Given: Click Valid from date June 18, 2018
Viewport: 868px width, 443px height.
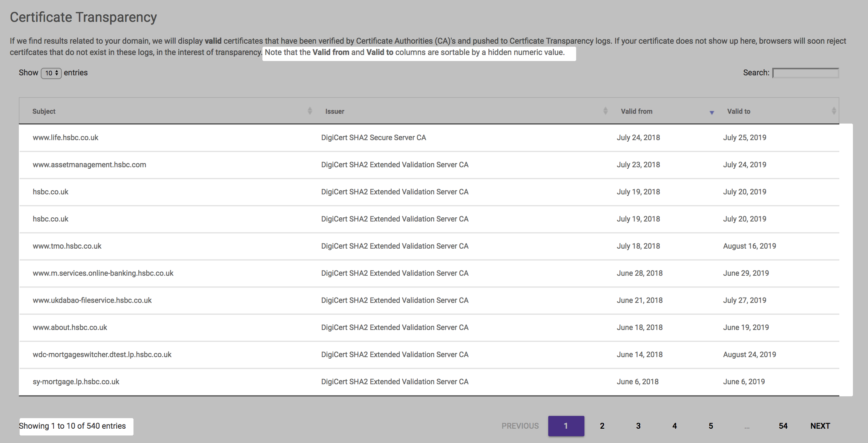Looking at the screenshot, I should click(x=639, y=328).
